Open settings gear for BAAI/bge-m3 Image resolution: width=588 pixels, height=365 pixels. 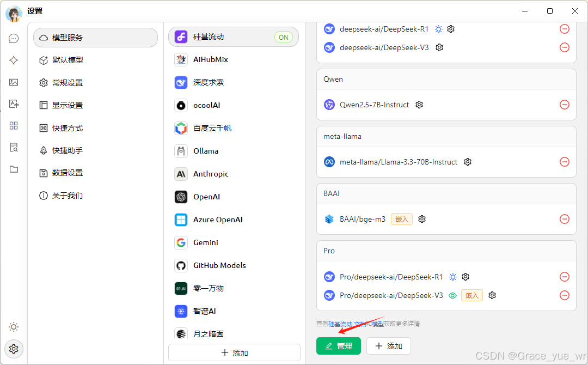coord(422,219)
